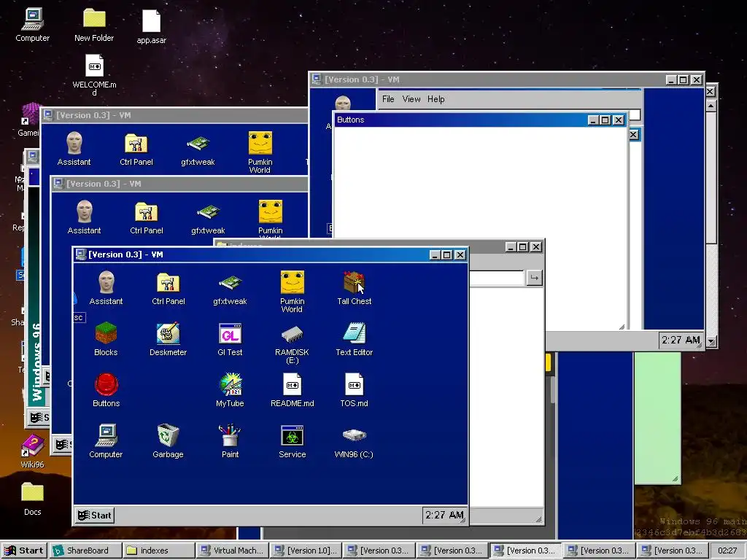
Task: Open the Text Editor icon
Action: tap(354, 338)
